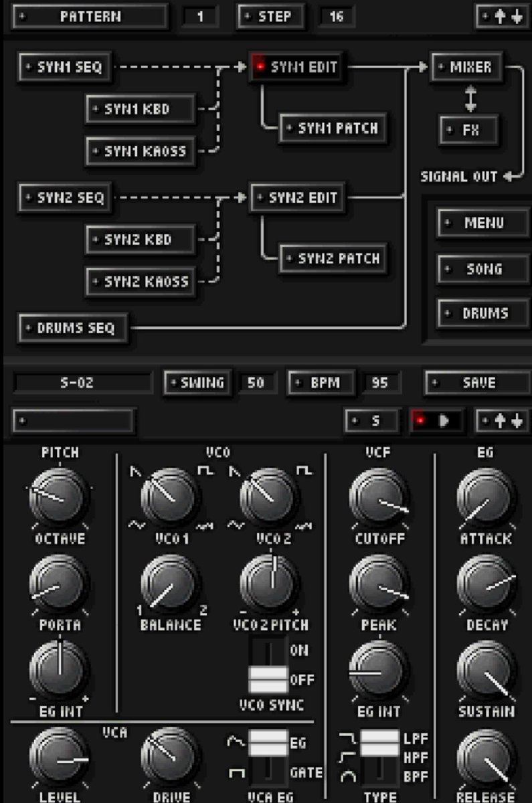Click the up/down arrows button beside STEP 16
The image size is (532, 803).
pyautogui.click(x=503, y=16)
